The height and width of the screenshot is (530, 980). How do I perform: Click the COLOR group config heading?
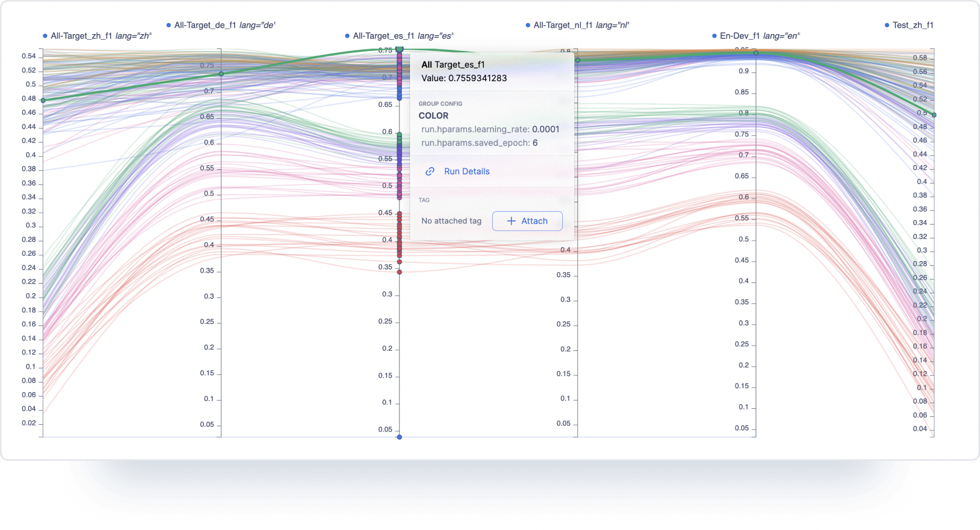click(434, 116)
